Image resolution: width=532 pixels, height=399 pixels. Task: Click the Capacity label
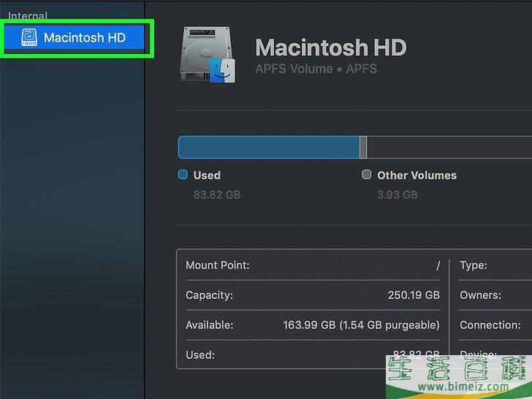click(209, 295)
